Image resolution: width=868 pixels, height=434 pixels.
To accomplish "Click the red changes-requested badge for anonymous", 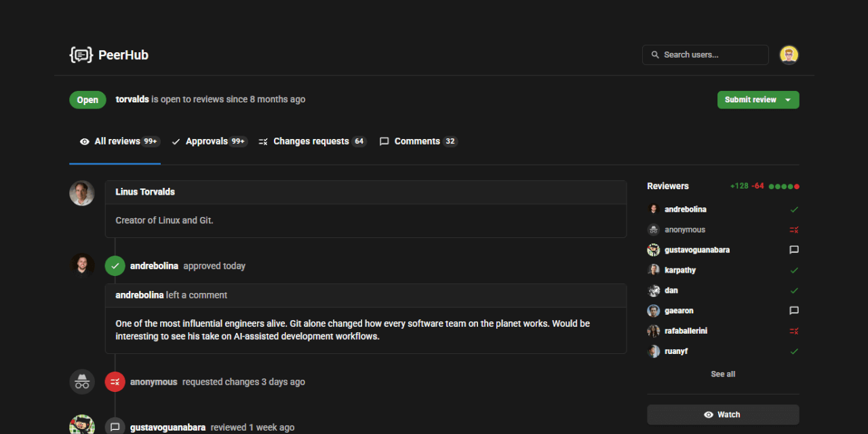I will (115, 382).
